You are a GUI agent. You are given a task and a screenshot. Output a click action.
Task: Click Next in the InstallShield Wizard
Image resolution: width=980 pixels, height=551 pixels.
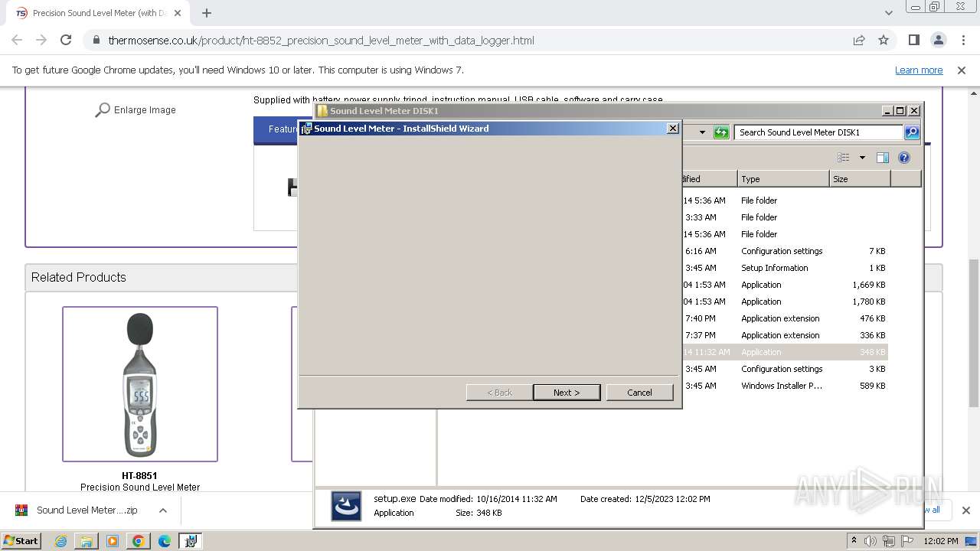click(567, 393)
